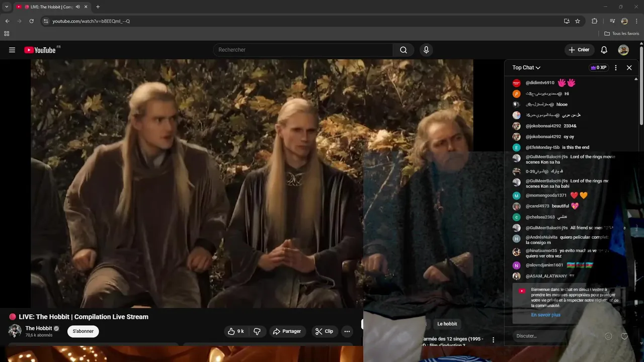The image size is (644, 362).
Task: Open Chrome media controls icon
Action: 612,21
